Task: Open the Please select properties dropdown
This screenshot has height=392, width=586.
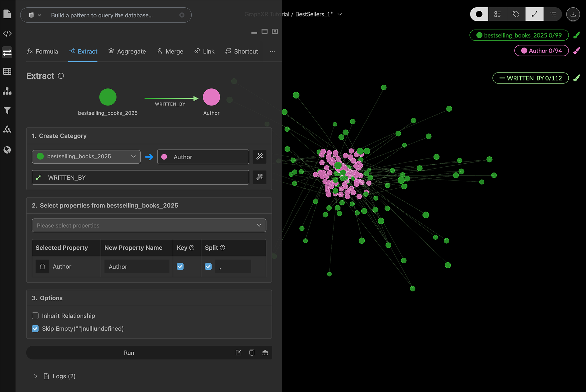Action: (x=149, y=225)
